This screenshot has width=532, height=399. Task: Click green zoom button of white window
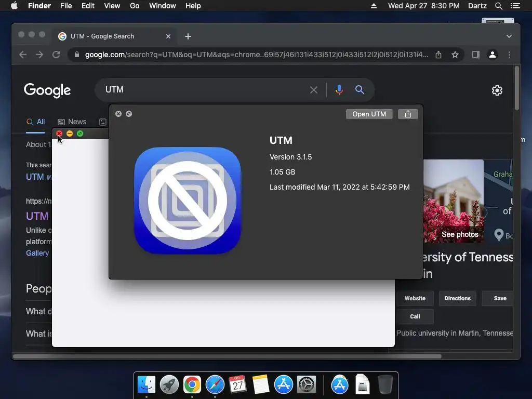point(80,134)
